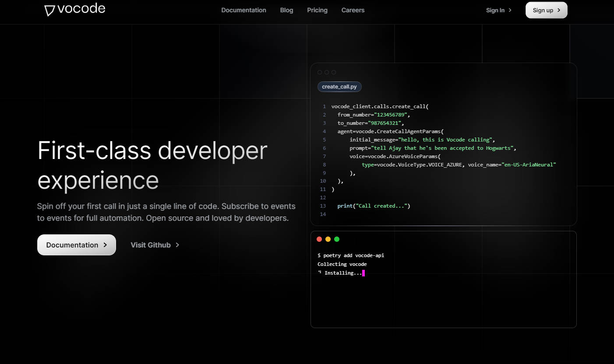Click the "Spin off your first call" paragraph
The height and width of the screenshot is (364, 614).
point(166,212)
